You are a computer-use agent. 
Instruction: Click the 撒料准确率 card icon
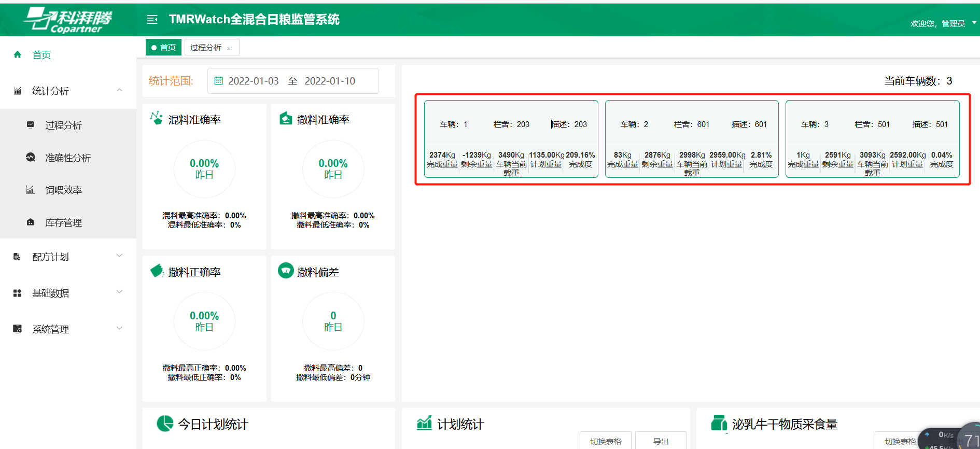[x=286, y=119]
